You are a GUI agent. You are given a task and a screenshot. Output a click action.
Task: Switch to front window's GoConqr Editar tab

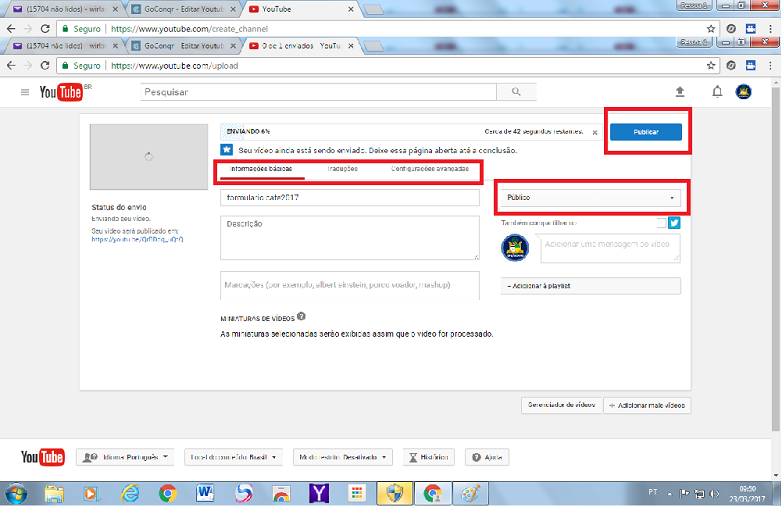184,46
